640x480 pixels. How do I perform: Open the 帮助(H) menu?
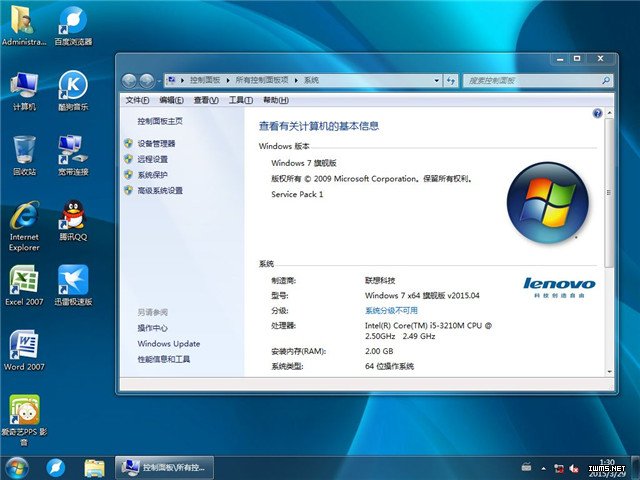coord(276,100)
